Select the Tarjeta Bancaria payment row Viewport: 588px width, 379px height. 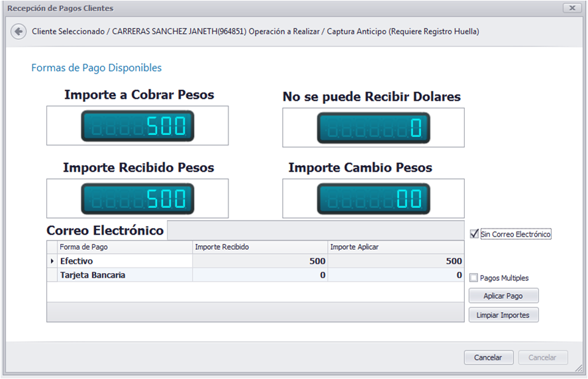click(x=256, y=275)
